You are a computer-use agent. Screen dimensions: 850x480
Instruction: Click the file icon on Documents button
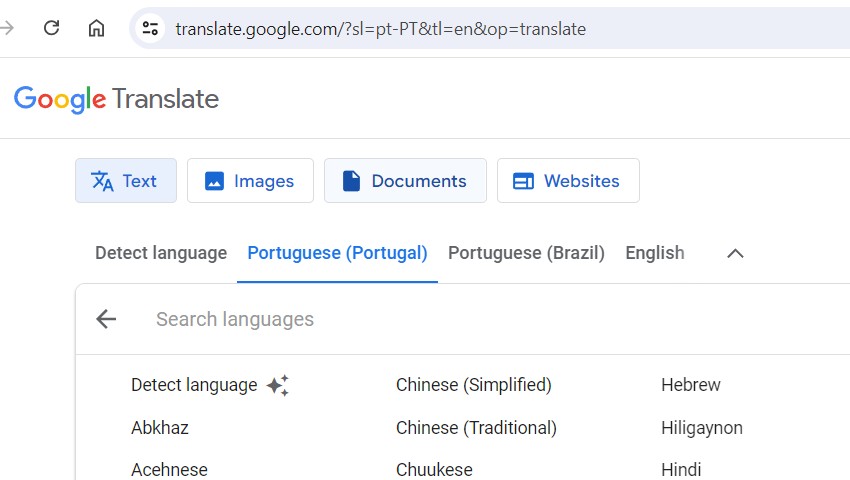click(351, 181)
